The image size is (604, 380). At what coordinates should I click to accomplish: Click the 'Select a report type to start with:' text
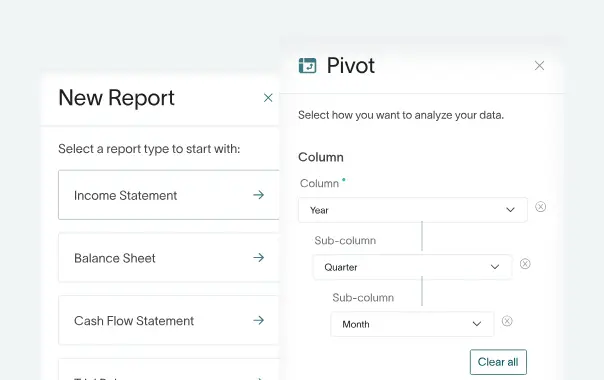pos(149,149)
